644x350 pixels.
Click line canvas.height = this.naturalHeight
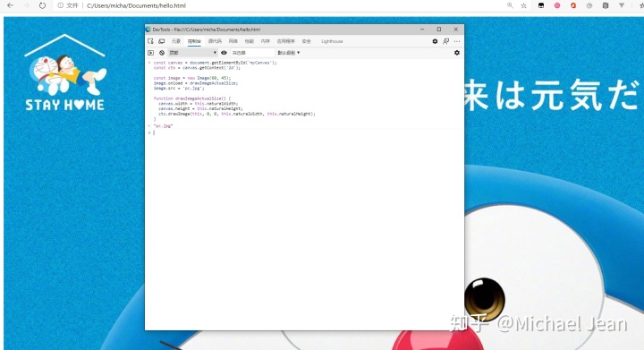200,108
